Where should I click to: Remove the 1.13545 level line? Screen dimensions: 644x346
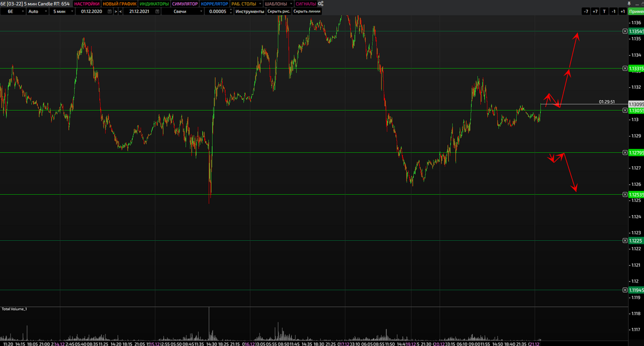pyautogui.click(x=625, y=31)
